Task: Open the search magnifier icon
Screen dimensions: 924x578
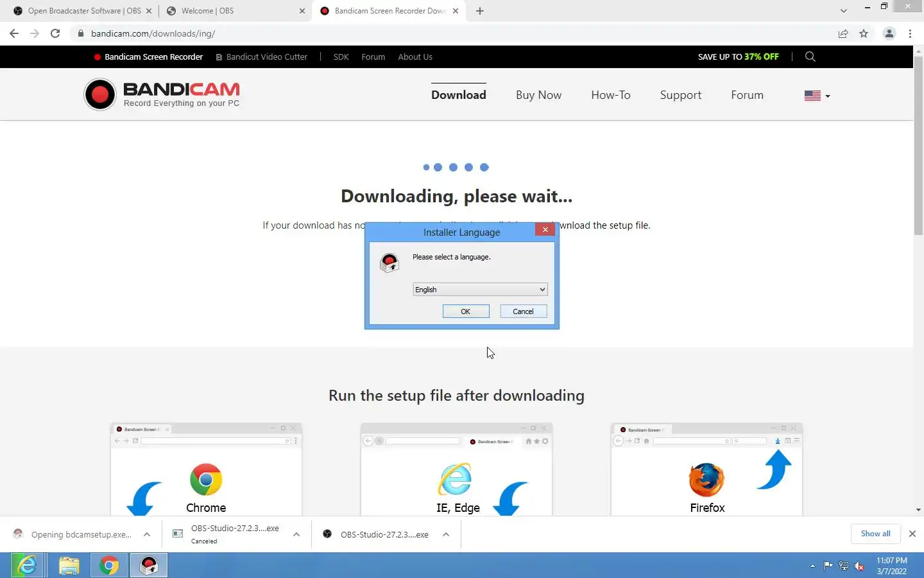Action: pos(810,57)
